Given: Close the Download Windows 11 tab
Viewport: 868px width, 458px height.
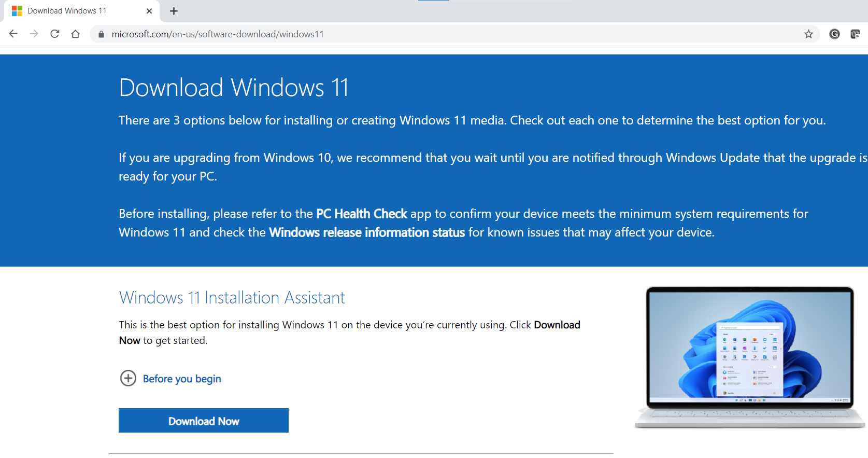Looking at the screenshot, I should (149, 11).
